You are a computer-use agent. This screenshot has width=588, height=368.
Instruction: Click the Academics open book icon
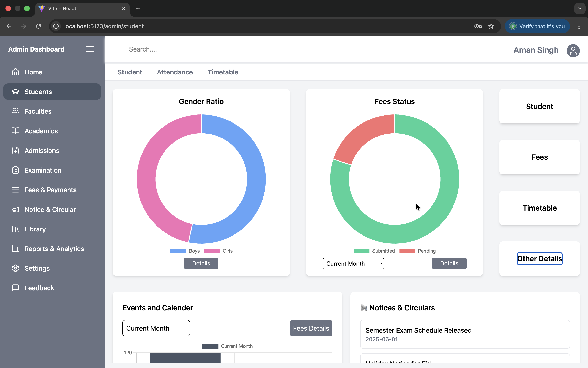point(16,131)
